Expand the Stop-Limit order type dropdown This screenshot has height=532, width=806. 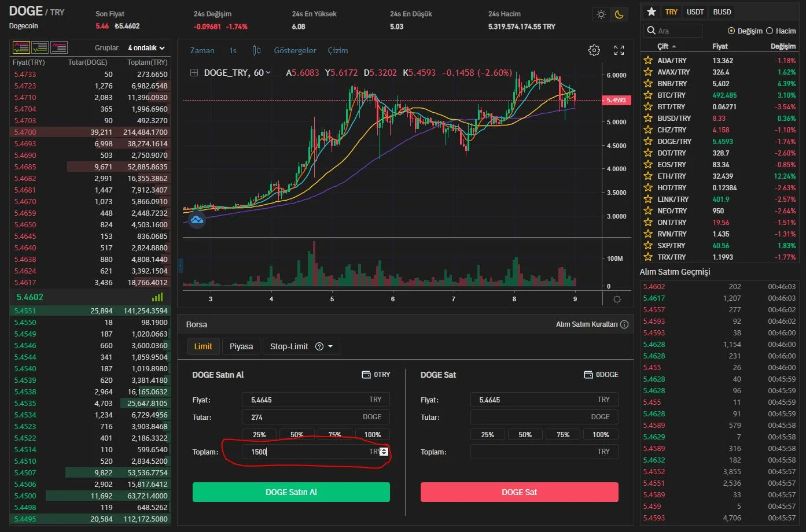pyautogui.click(x=330, y=346)
